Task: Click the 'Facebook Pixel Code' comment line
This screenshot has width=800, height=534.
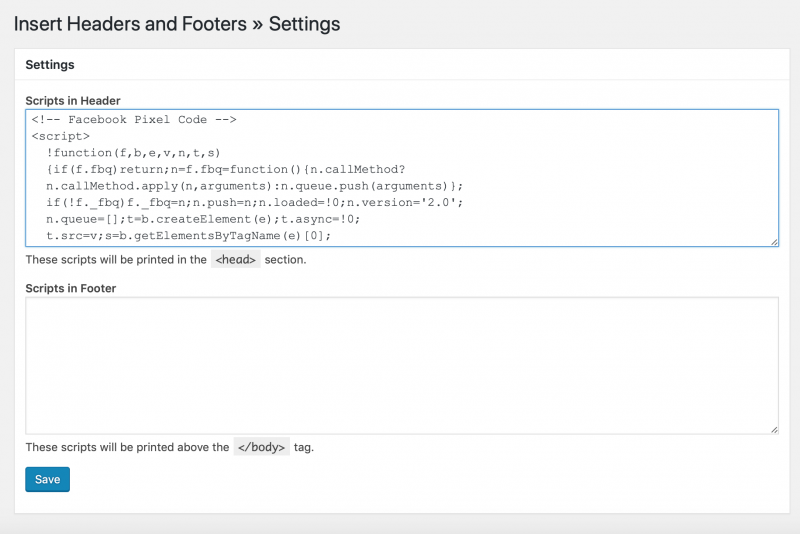Action: pyautogui.click(x=134, y=120)
